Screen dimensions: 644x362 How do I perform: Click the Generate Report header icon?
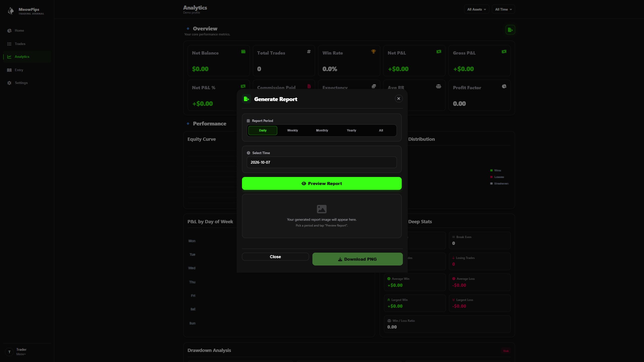pyautogui.click(x=247, y=99)
